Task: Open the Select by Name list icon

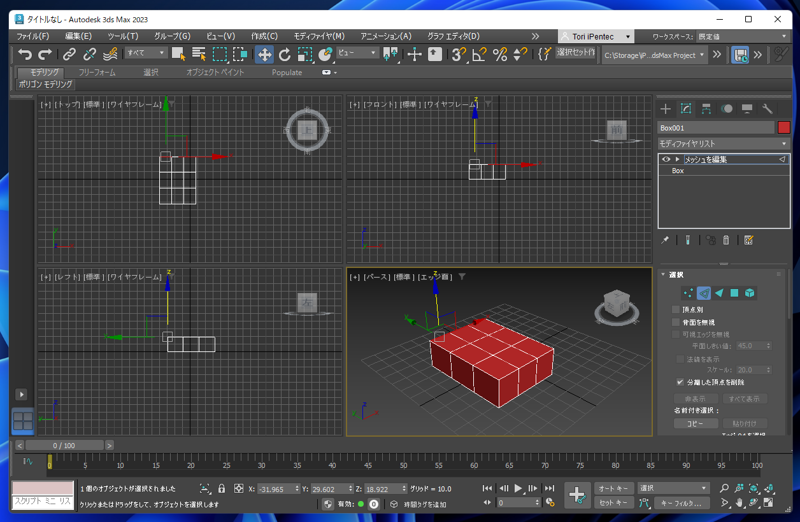Action: point(199,54)
